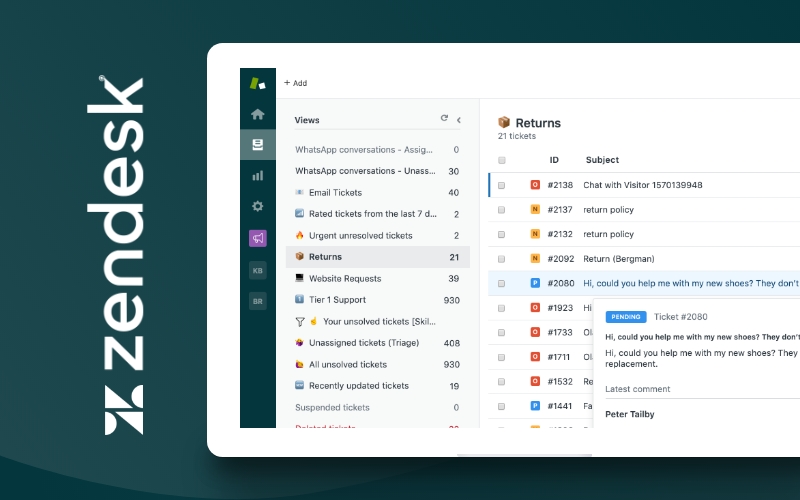Open the BR sidebar icon

[258, 302]
